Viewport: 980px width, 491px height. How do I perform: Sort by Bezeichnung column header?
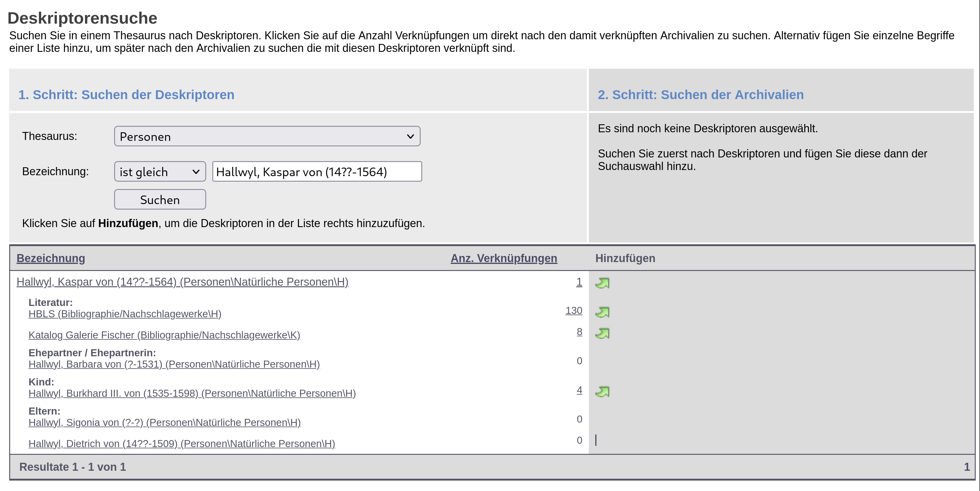(51, 258)
